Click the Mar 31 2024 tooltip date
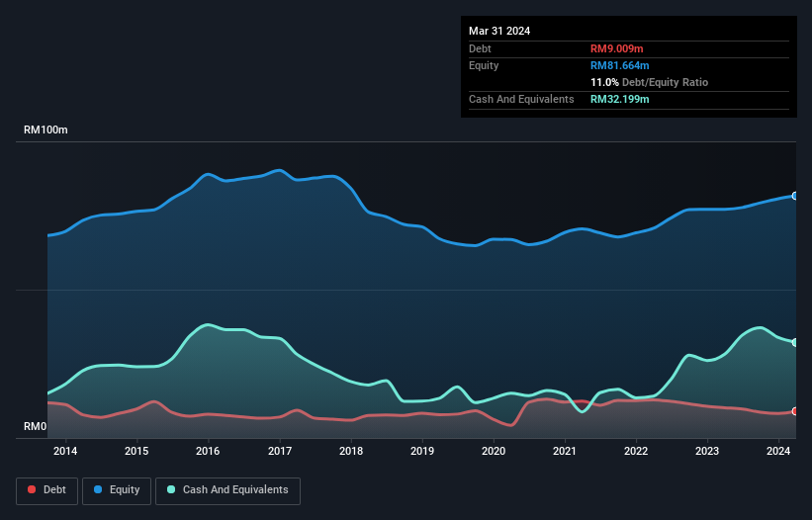 click(499, 31)
